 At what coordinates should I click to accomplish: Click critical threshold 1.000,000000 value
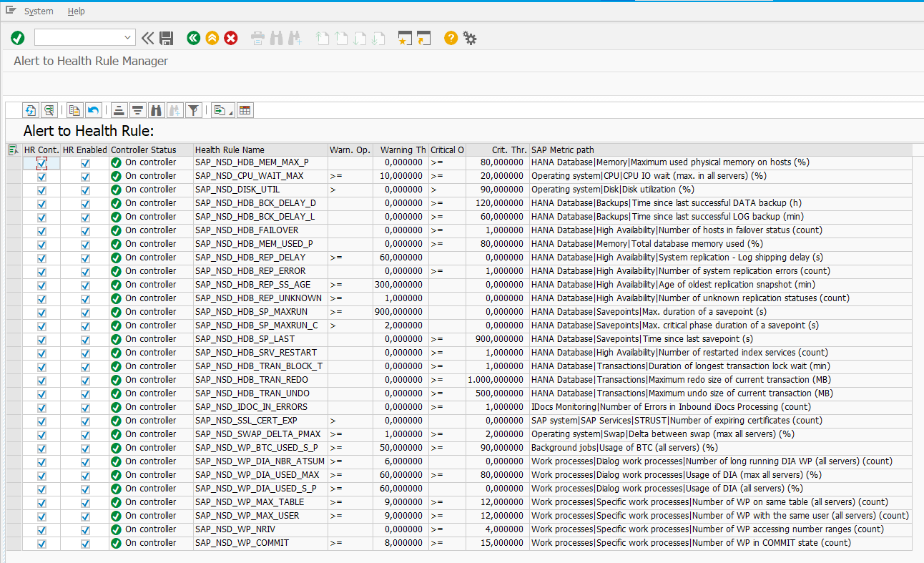pyautogui.click(x=498, y=381)
